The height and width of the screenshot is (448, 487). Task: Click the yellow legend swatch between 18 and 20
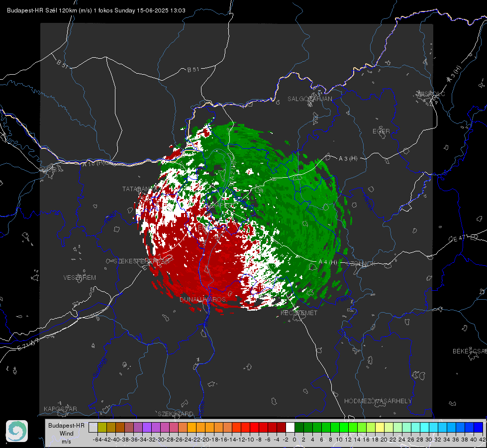tap(380, 428)
